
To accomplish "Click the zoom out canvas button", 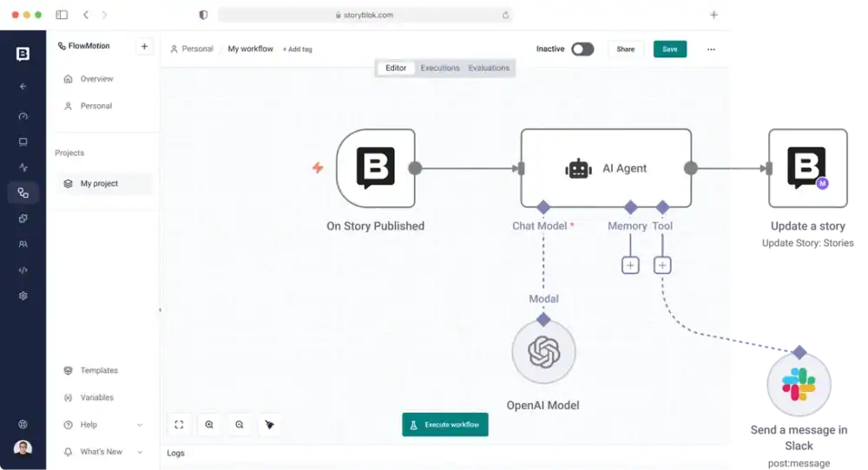I will (x=240, y=425).
